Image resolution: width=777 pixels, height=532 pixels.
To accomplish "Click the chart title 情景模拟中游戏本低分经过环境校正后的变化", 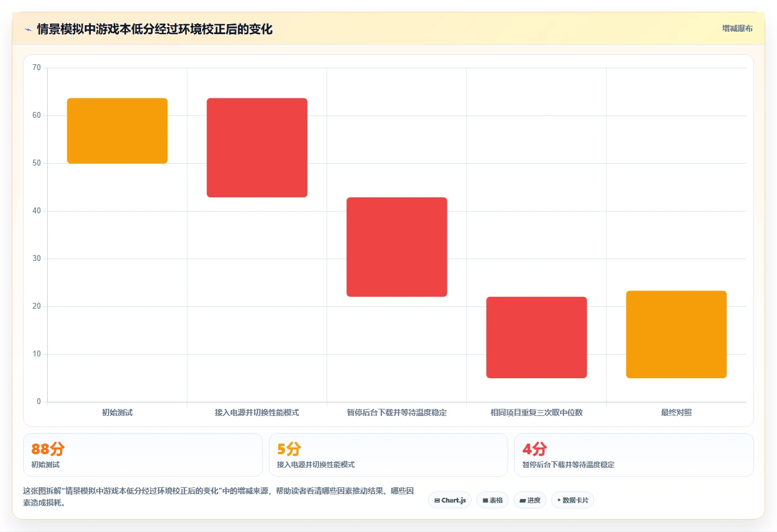I will (x=155, y=29).
